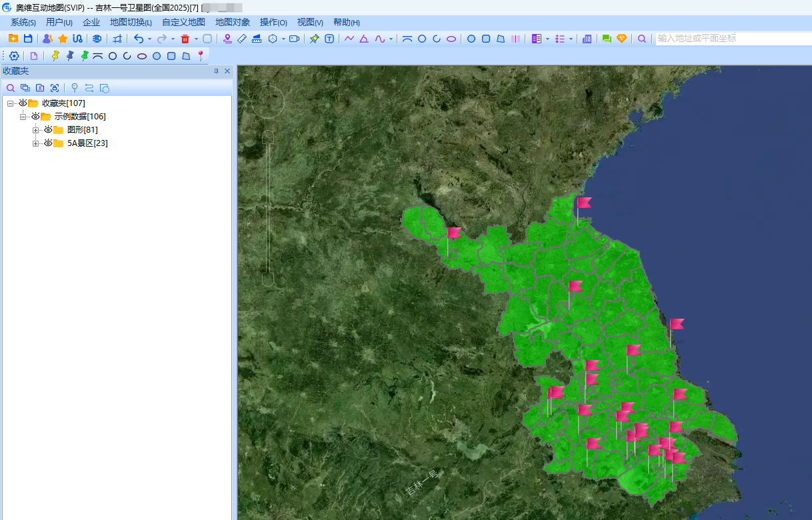Open the 用户(U) menu
812x520 pixels.
(59, 23)
